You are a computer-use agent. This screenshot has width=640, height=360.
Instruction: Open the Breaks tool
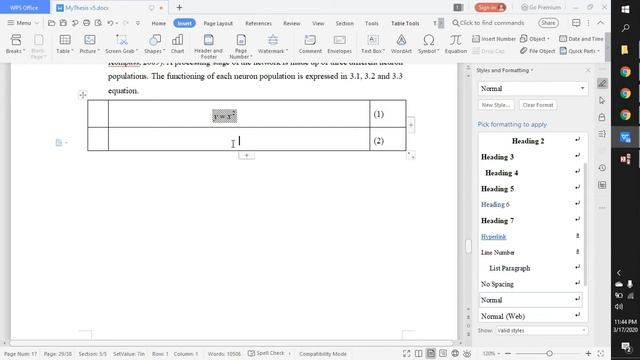16,44
